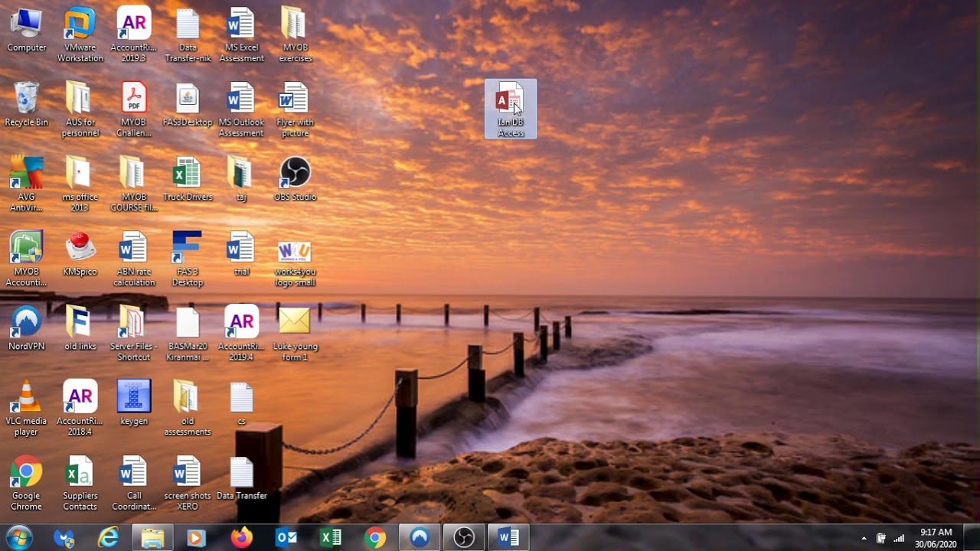980x551 pixels.
Task: Select the Data Transfer-nik file
Action: point(188,35)
